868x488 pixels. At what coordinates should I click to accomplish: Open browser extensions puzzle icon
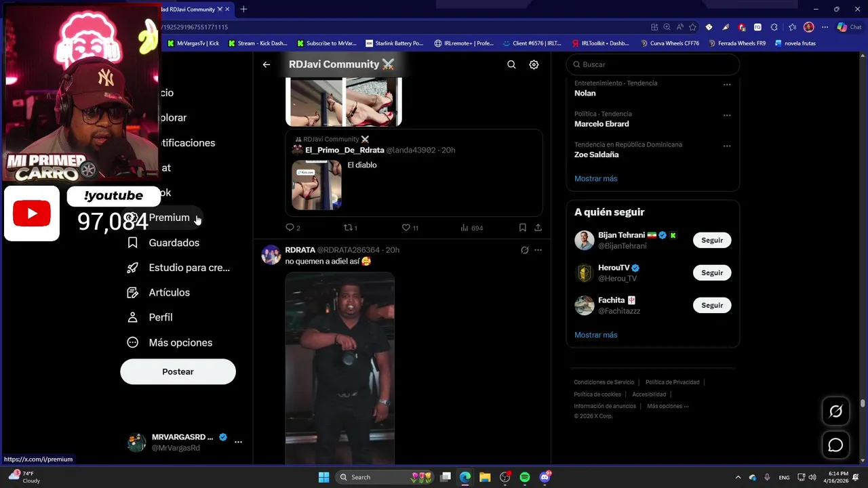tap(774, 27)
